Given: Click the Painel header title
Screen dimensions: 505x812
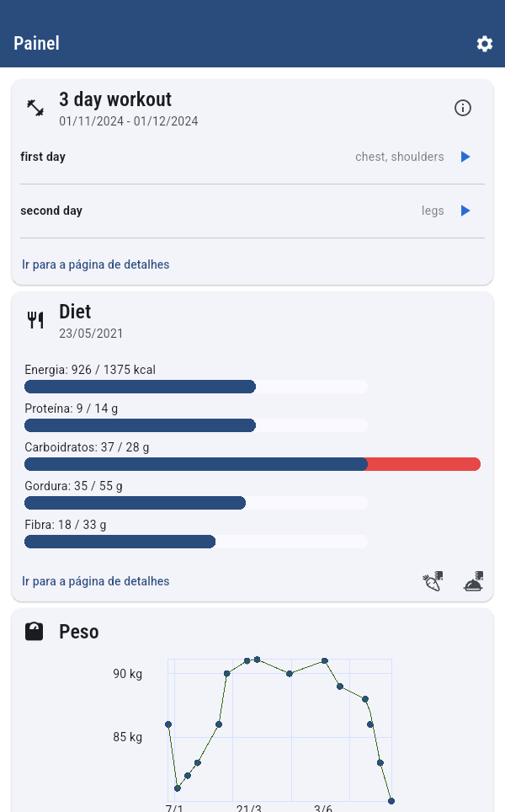Looking at the screenshot, I should (36, 44).
